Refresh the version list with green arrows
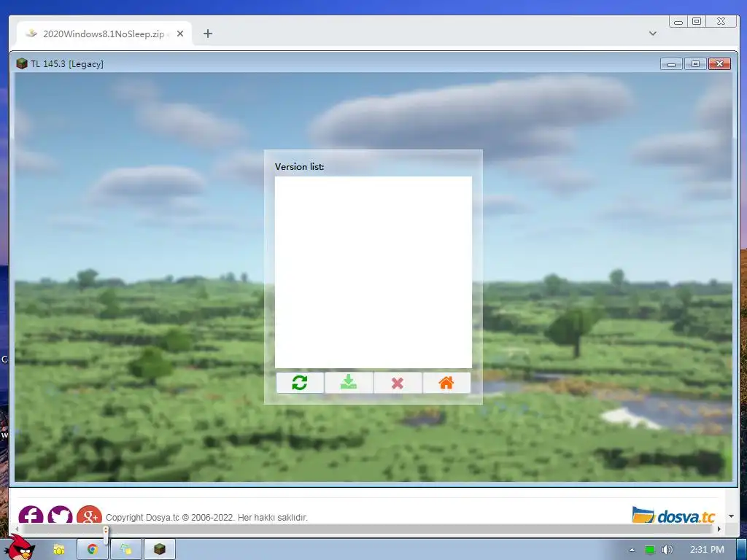Image resolution: width=747 pixels, height=560 pixels. [x=300, y=383]
